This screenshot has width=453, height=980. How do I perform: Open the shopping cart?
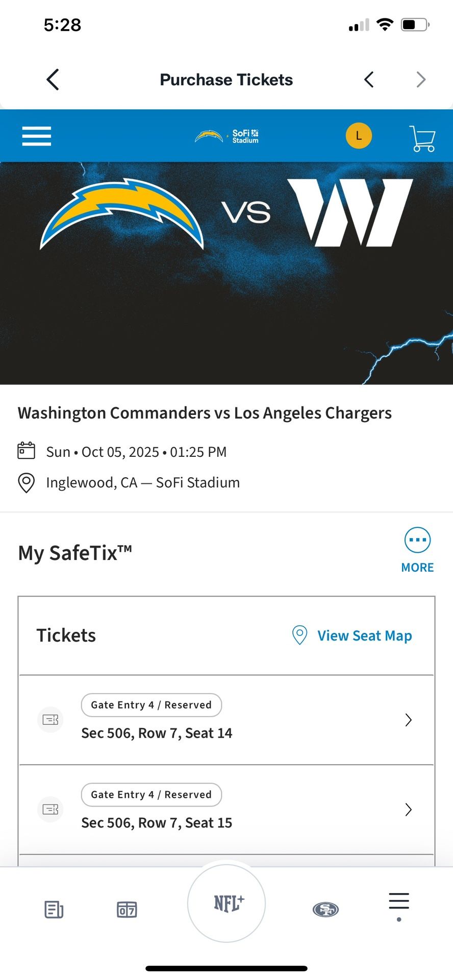(x=422, y=138)
